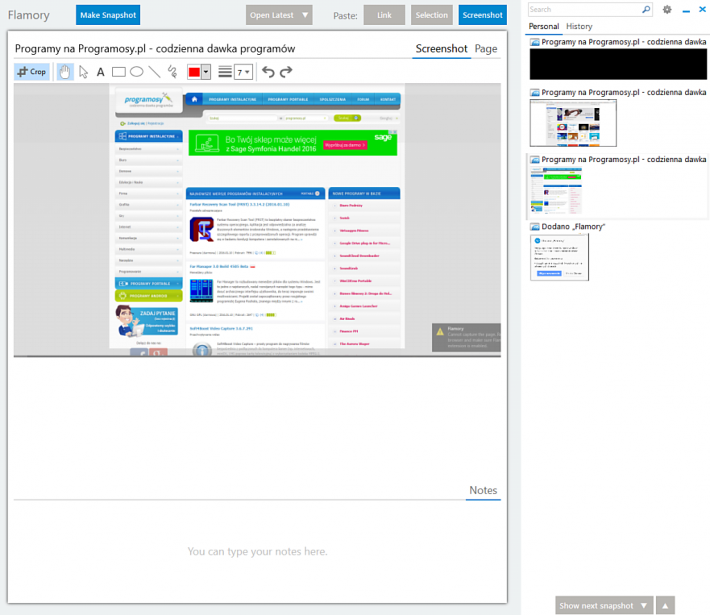Undo the last edit
This screenshot has width=710, height=615.
[x=268, y=72]
